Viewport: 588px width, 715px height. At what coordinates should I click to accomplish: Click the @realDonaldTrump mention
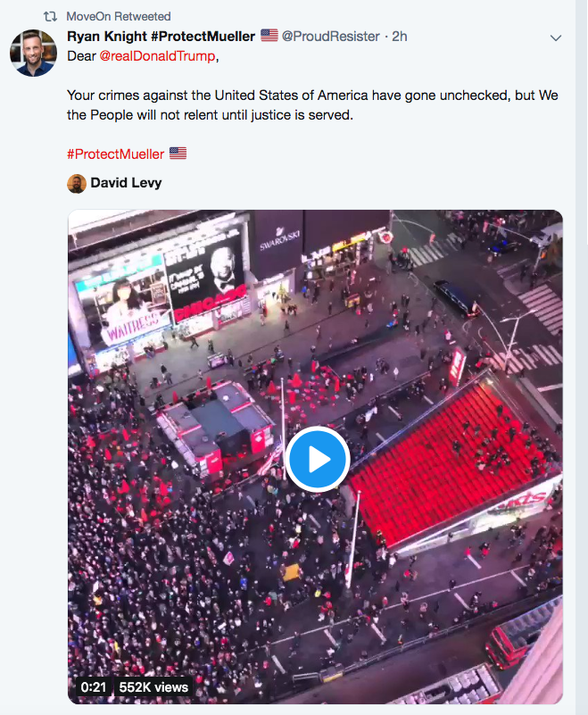pos(157,56)
